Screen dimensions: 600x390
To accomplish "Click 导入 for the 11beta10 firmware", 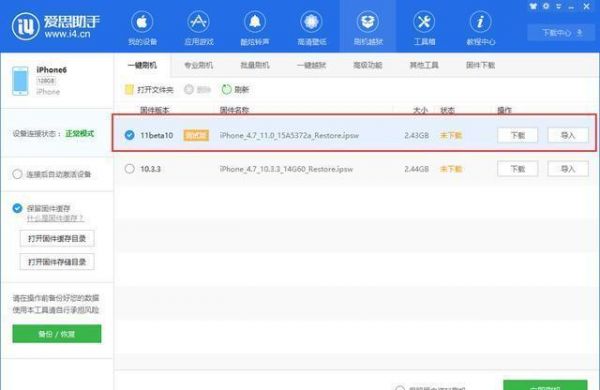I will (x=568, y=135).
